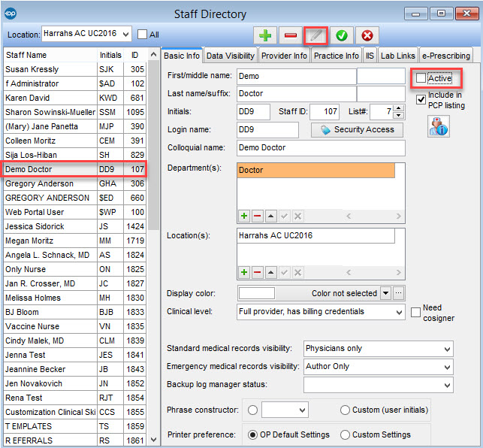Cancel department edit with X
This screenshot has height=448, width=483.
pos(297,216)
